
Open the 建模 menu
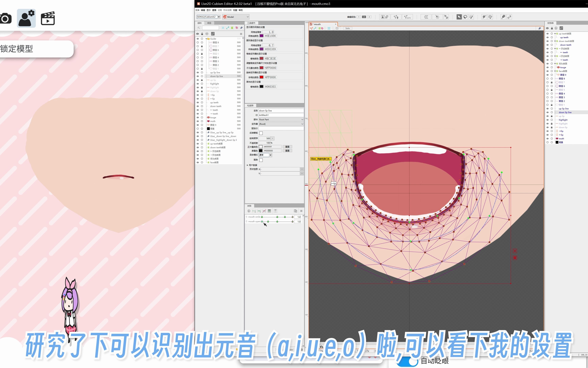click(214, 10)
